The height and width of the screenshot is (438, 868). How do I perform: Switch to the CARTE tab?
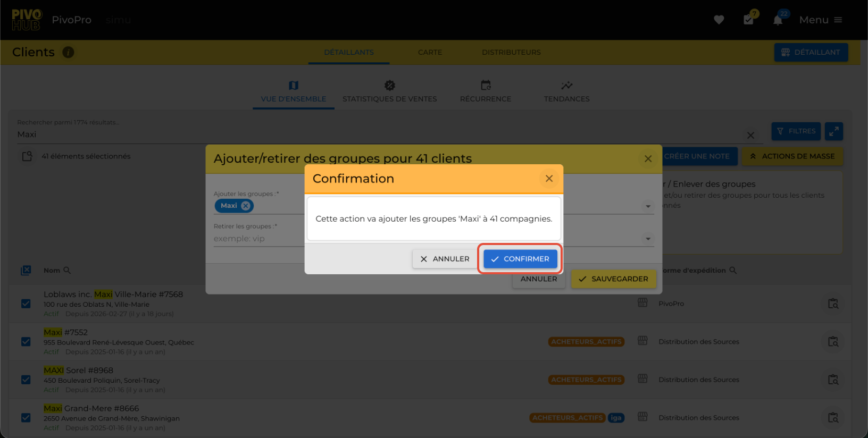pyautogui.click(x=430, y=52)
